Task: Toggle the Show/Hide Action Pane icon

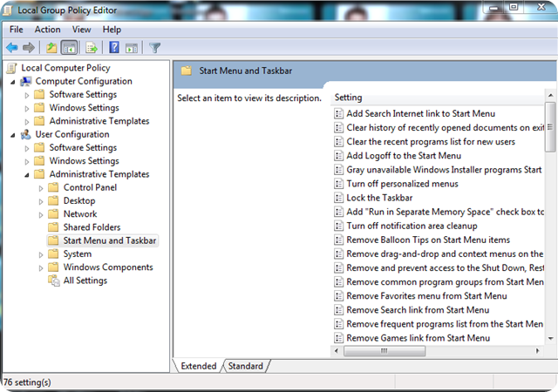Action: point(132,48)
